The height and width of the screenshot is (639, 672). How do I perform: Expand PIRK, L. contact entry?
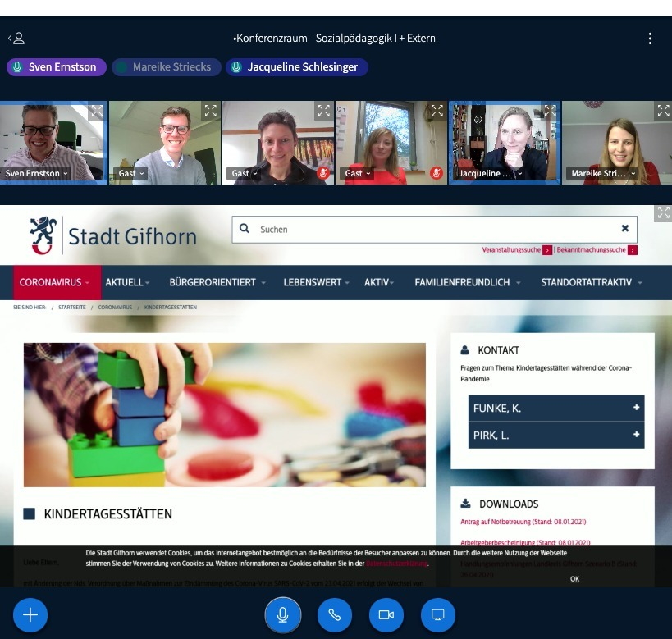coord(556,436)
